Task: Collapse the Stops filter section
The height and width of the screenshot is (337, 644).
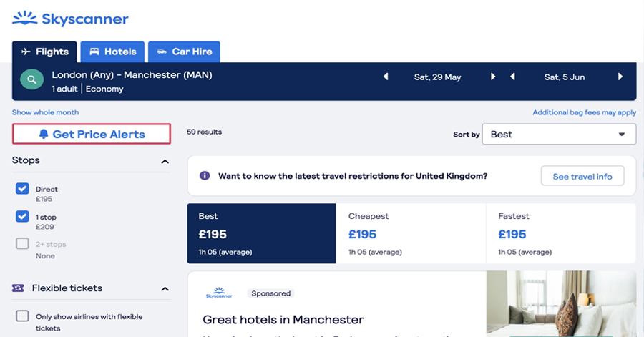Action: point(165,161)
